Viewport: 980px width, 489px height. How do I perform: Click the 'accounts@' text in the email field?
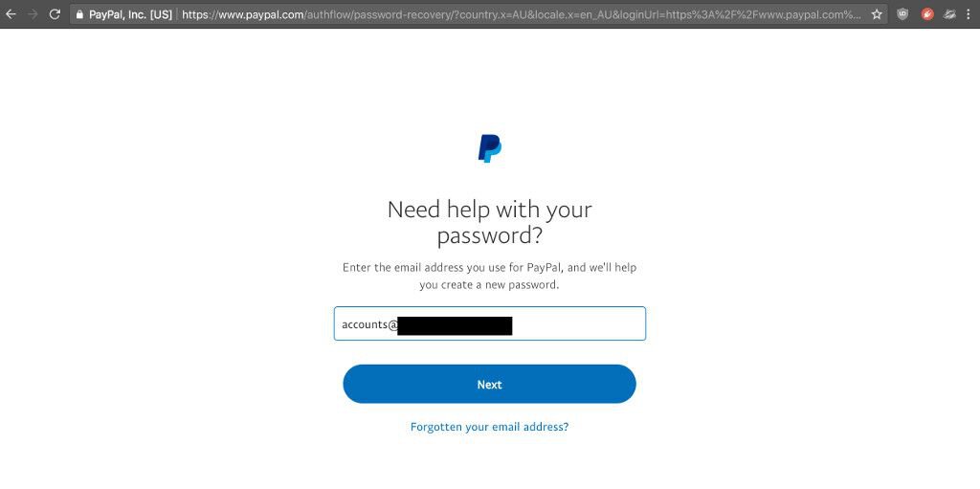tap(369, 325)
